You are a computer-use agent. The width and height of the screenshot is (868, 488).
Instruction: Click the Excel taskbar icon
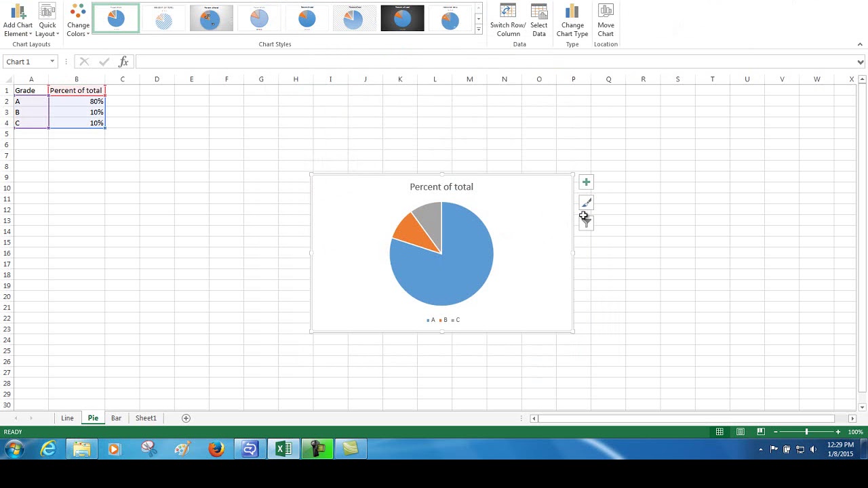(283, 449)
